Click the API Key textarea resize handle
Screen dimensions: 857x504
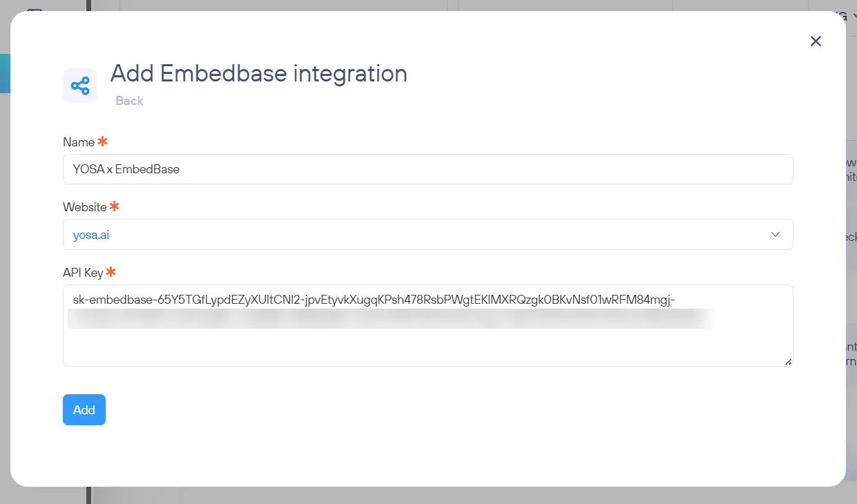coord(788,361)
